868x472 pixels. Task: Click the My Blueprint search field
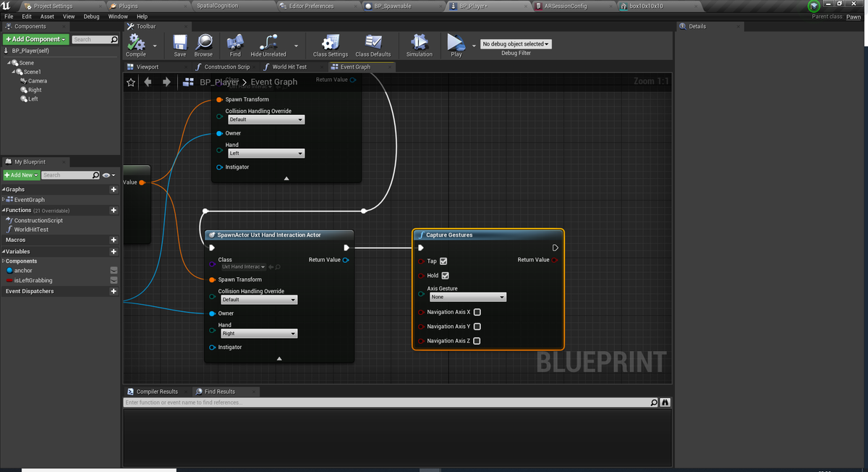click(71, 175)
